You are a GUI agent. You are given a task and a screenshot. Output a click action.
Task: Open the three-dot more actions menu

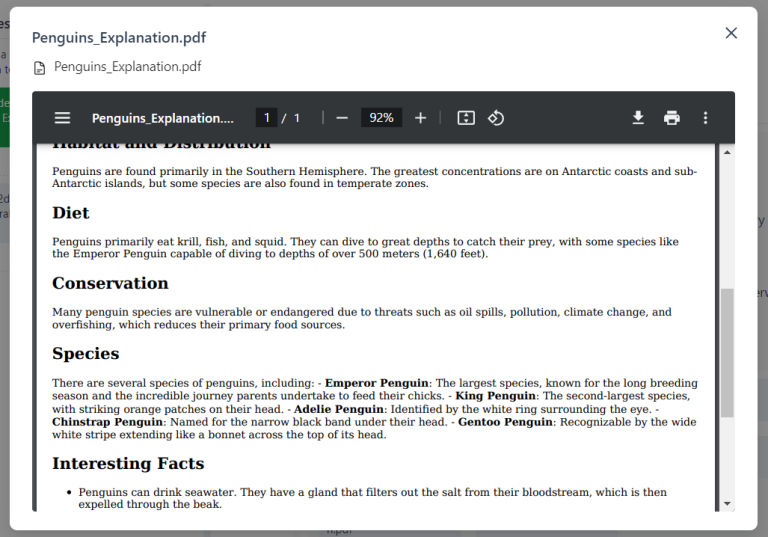coord(705,118)
